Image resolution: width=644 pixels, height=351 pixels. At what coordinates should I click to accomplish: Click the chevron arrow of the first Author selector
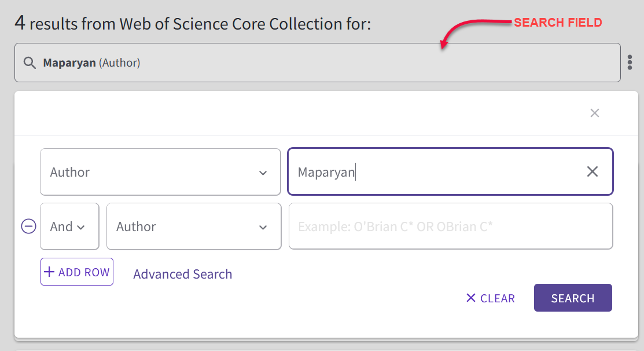pos(263,173)
